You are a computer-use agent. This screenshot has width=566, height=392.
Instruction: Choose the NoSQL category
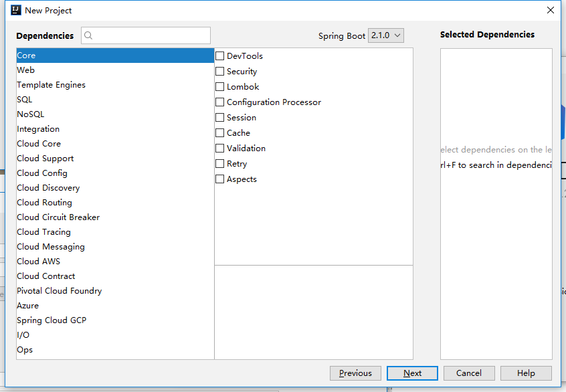(x=115, y=114)
